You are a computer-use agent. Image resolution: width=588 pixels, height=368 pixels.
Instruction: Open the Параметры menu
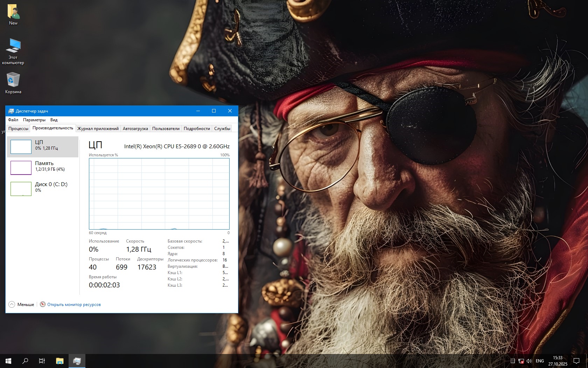coord(34,120)
